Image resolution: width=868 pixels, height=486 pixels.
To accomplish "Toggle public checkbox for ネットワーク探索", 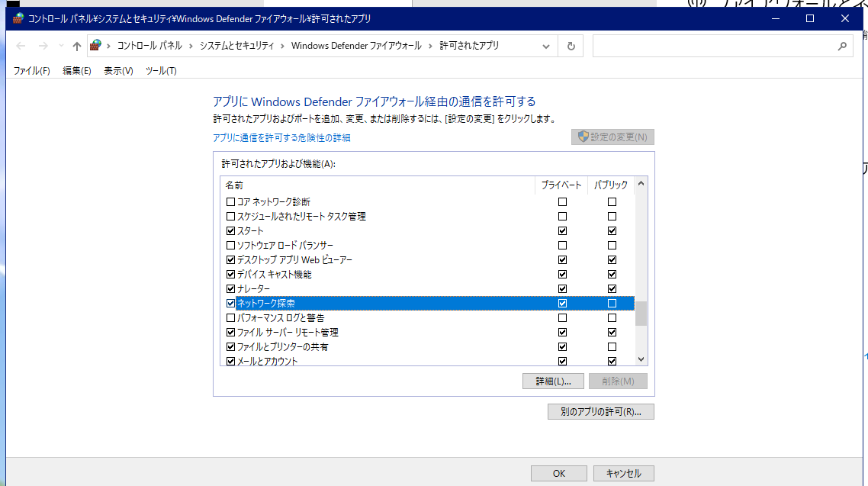I will [x=612, y=304].
